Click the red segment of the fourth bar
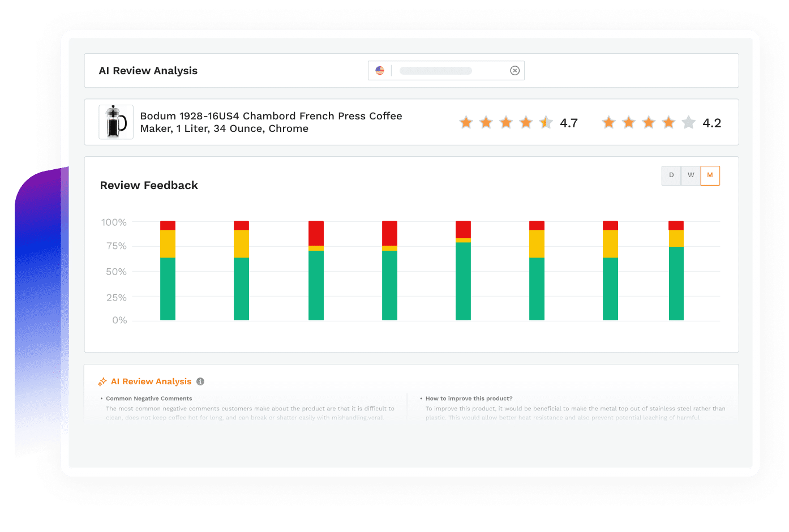Viewport: 789px width, 532px height. click(x=389, y=233)
